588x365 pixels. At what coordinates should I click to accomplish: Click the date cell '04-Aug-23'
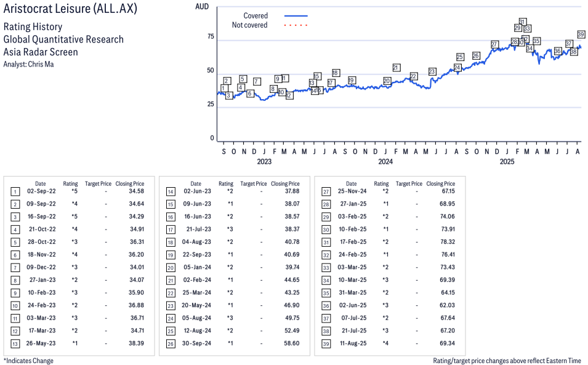pos(196,242)
